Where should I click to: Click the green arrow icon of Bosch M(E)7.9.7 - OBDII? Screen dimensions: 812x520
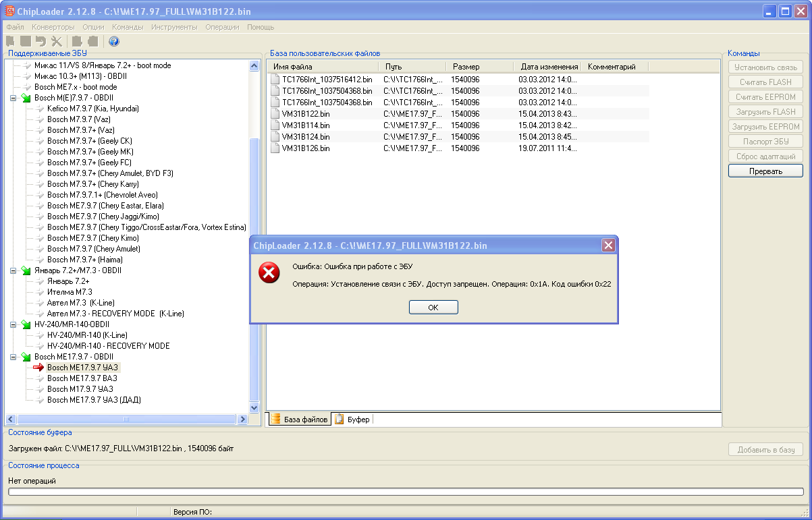(26, 98)
